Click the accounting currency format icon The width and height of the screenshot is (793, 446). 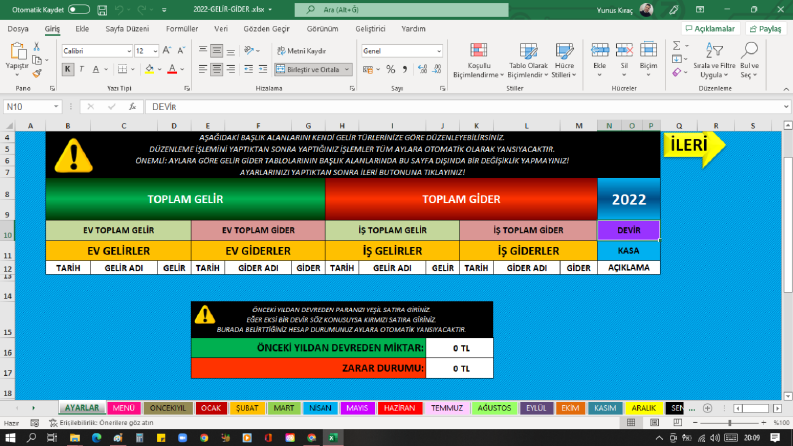coord(368,69)
